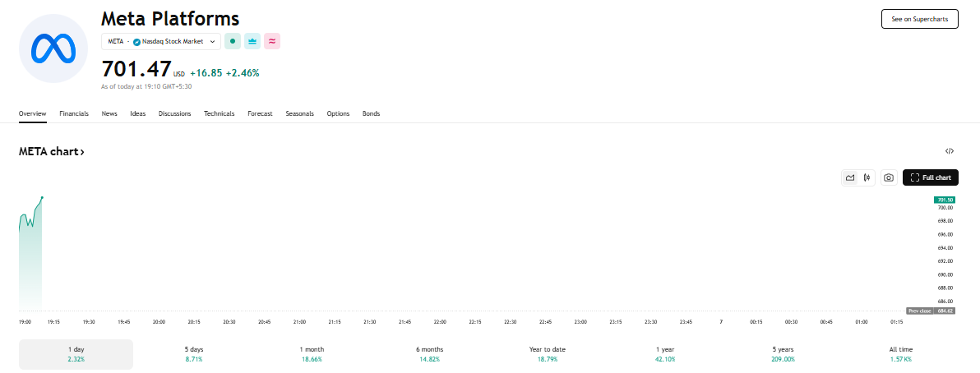This screenshot has height=373, width=980.
Task: Click the teal crown badge icon
Action: [x=252, y=41]
